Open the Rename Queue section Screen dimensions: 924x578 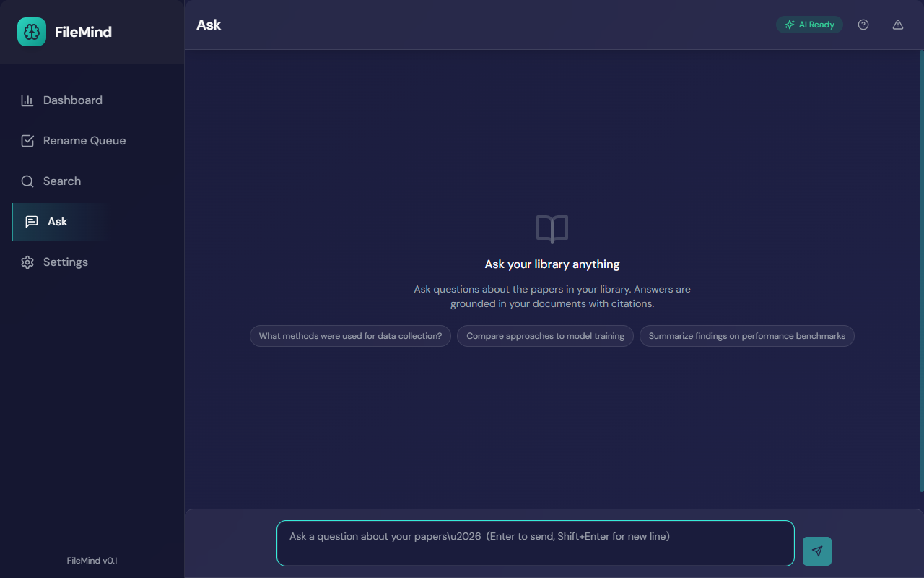84,140
